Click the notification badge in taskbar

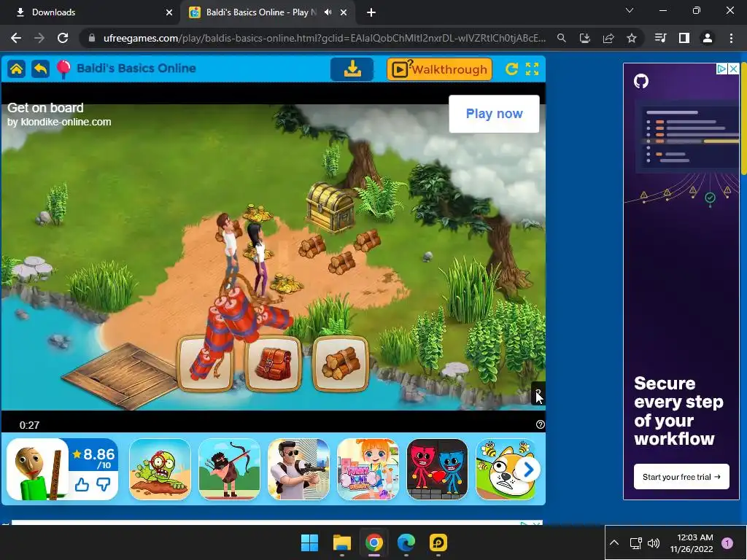coord(727,543)
